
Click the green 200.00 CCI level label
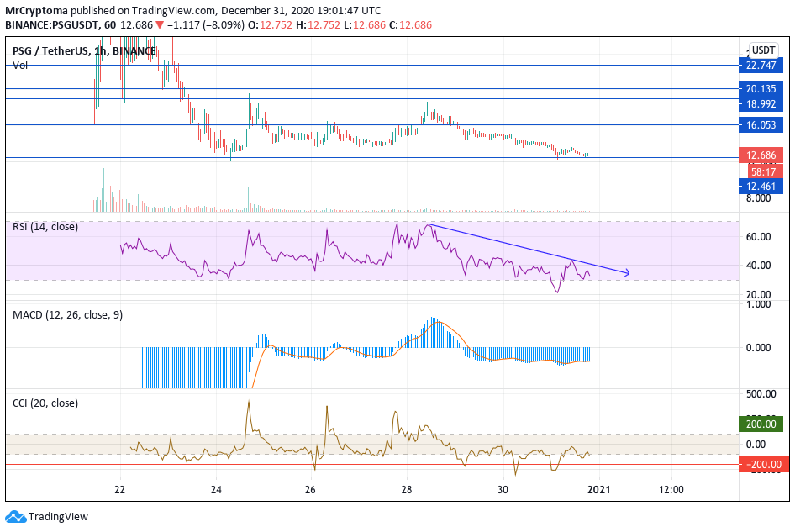[x=761, y=424]
